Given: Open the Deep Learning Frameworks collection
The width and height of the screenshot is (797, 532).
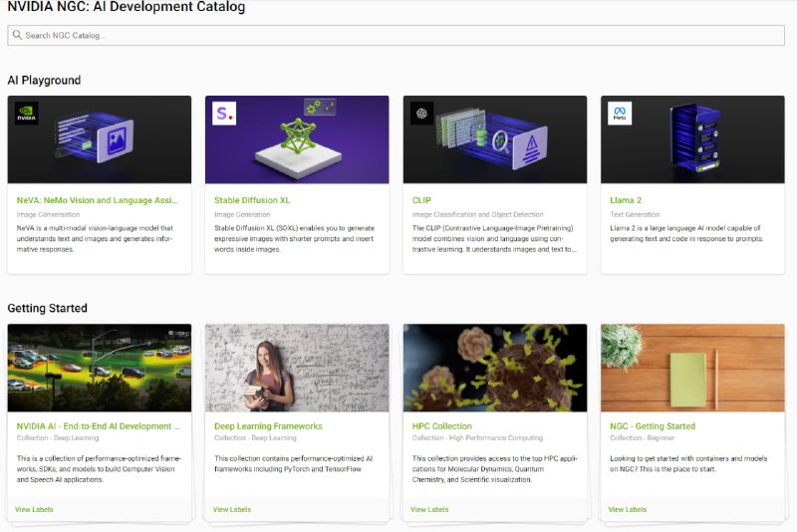Looking at the screenshot, I should click(x=268, y=426).
